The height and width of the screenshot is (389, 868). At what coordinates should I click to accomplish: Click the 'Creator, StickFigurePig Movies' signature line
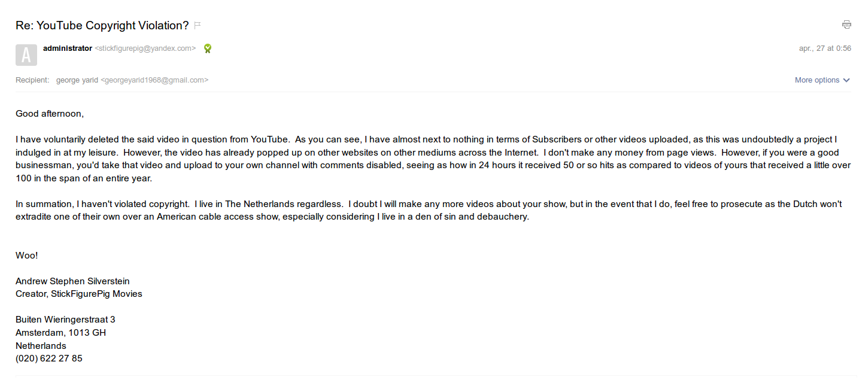(x=79, y=294)
